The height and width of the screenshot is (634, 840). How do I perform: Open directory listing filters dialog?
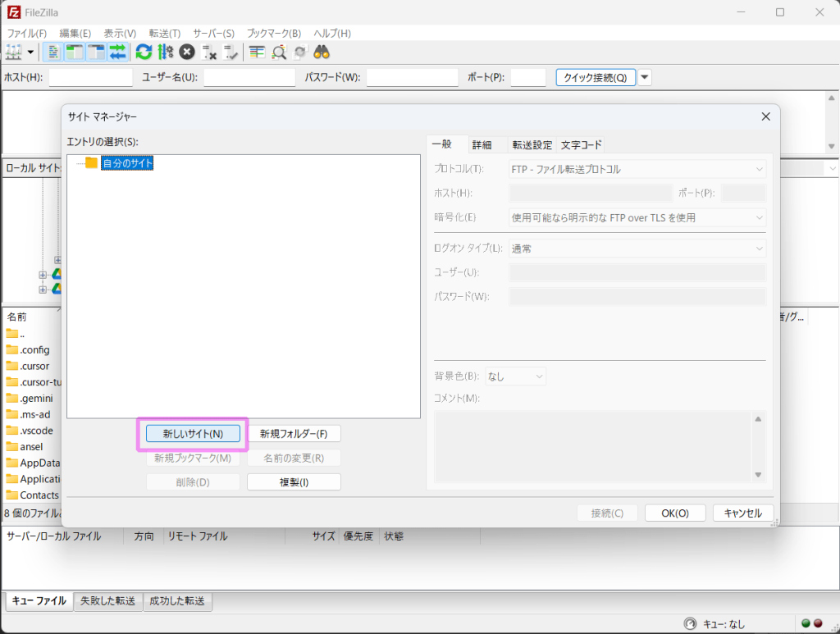[257, 52]
